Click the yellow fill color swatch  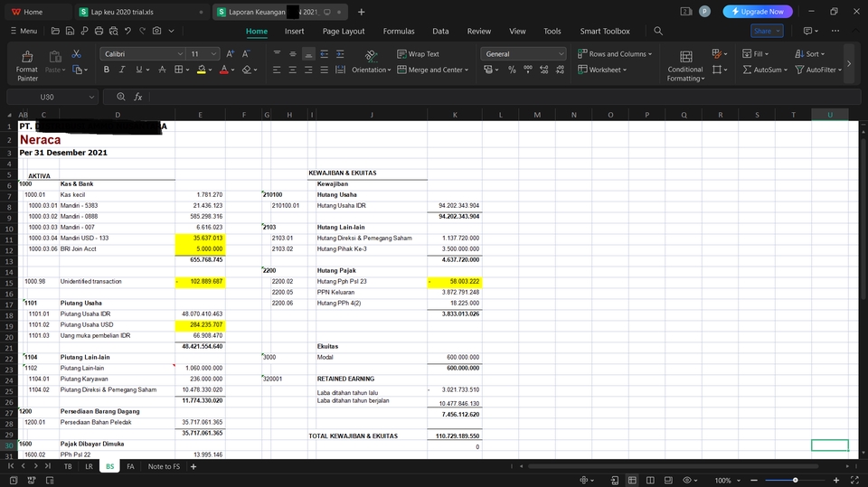coord(202,70)
